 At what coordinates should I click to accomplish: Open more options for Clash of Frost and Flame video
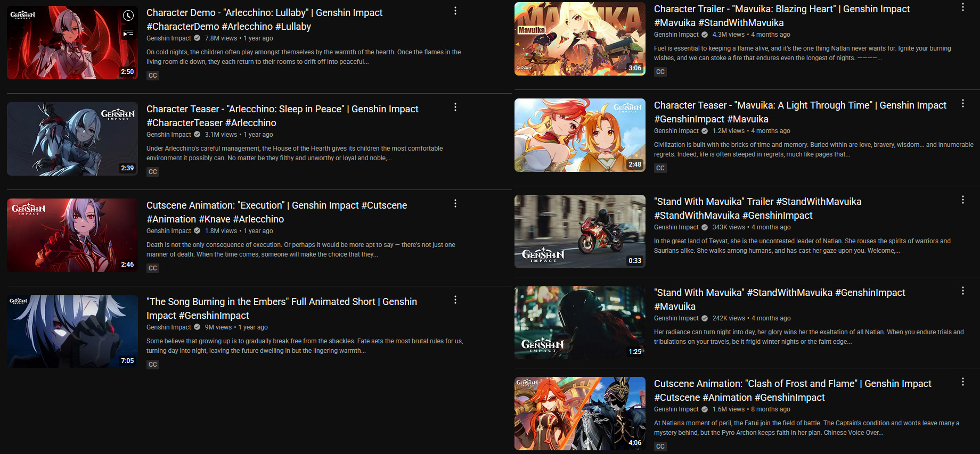click(x=963, y=382)
